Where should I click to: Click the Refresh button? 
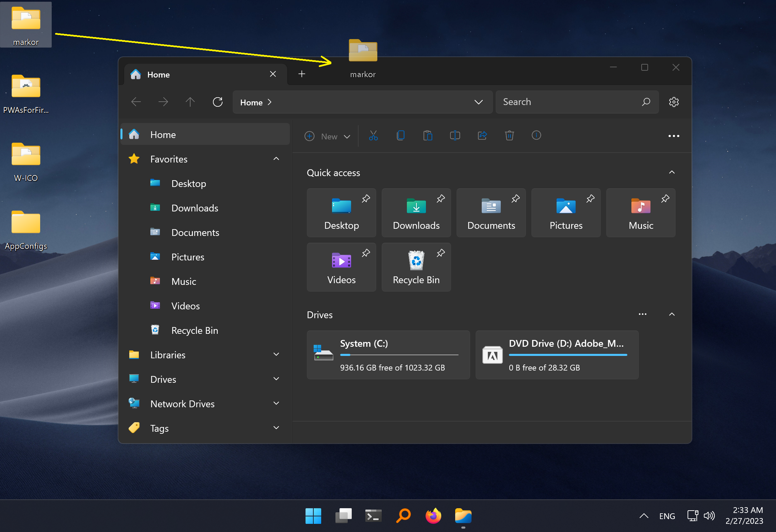point(218,102)
